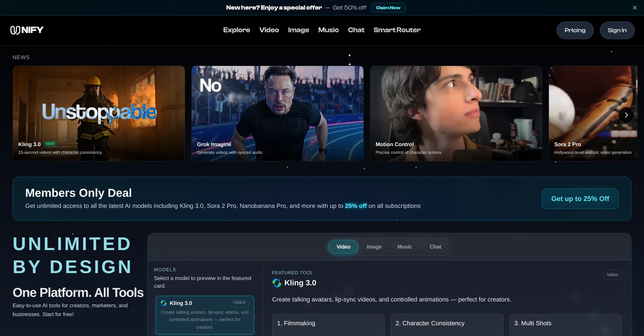Click the Sign In button
The width and height of the screenshot is (644, 336).
coord(617,30)
